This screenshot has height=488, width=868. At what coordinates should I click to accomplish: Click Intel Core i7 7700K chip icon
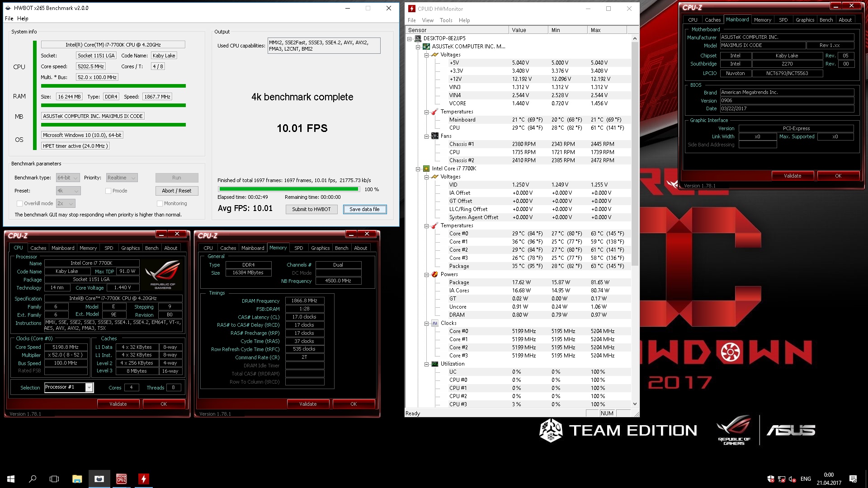426,169
